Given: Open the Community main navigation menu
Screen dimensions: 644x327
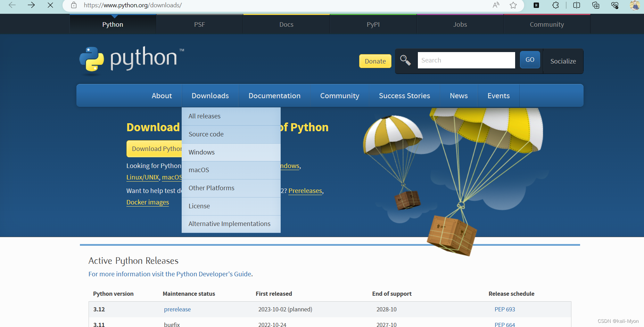Looking at the screenshot, I should pos(340,96).
